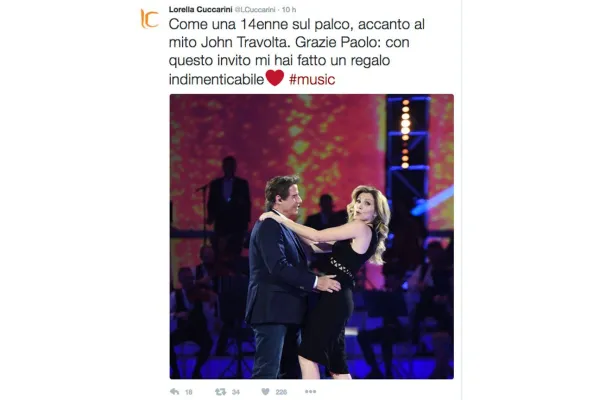Like the tweet with the heart icon
593x400 pixels.
point(265,391)
